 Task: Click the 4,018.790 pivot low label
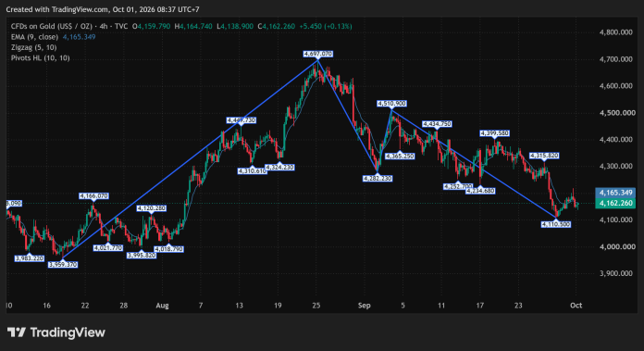click(168, 249)
